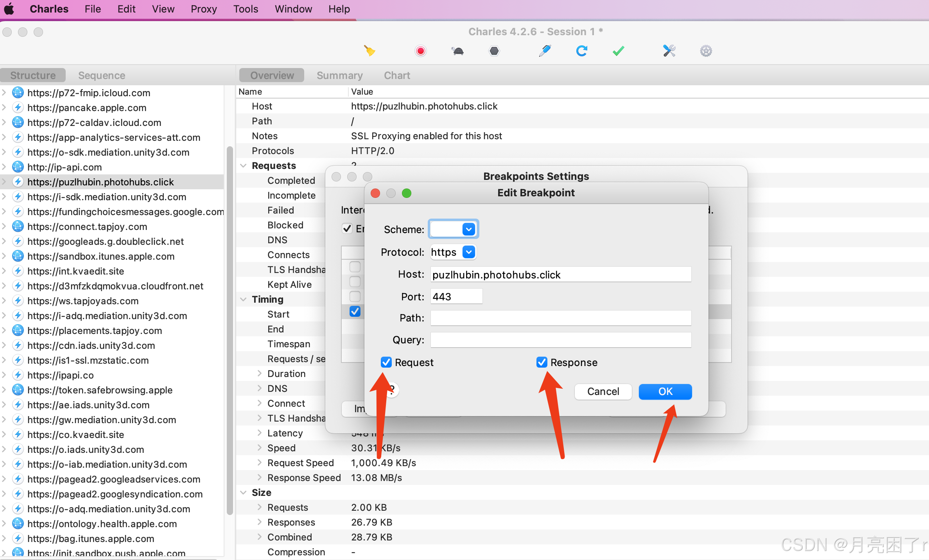Open the Tools wrench icon

tap(669, 51)
